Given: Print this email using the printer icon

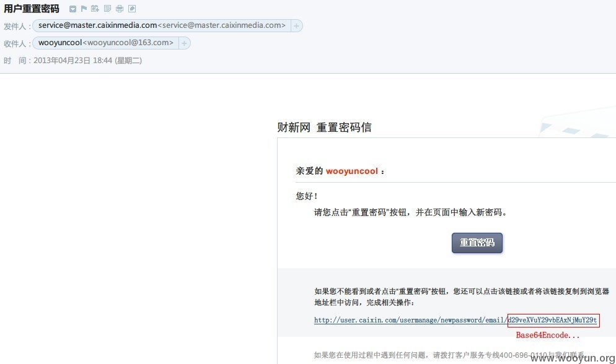Looking at the screenshot, I should (x=120, y=8).
